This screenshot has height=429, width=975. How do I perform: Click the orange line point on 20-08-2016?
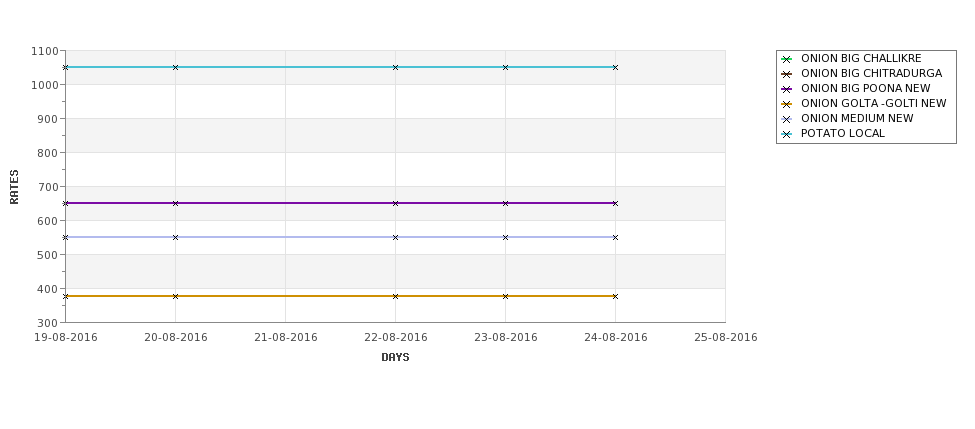pyautogui.click(x=175, y=297)
